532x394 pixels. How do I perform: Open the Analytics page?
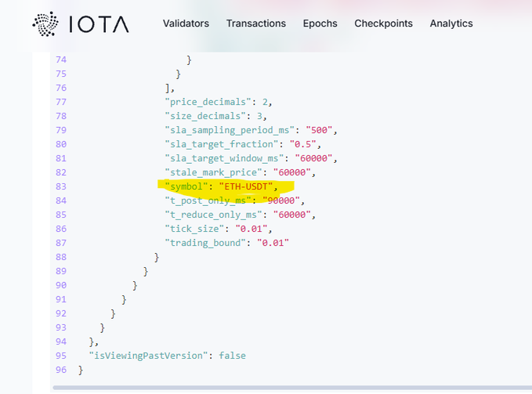pos(451,23)
